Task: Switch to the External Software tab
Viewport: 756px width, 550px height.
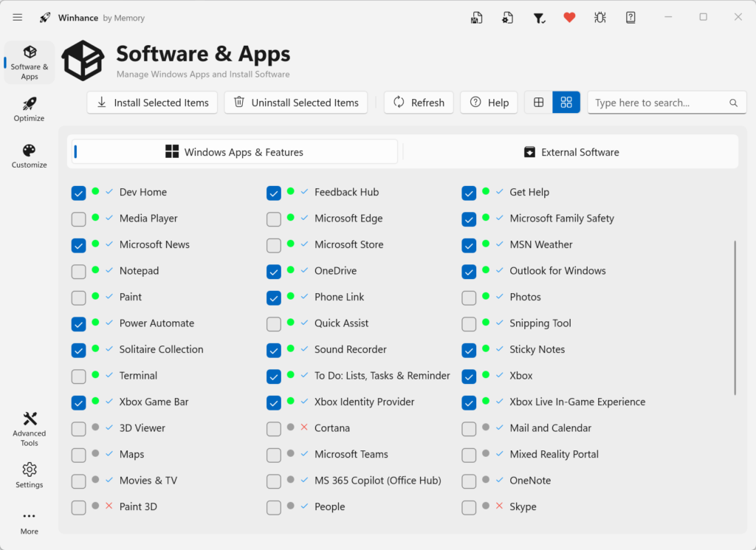Action: click(571, 151)
